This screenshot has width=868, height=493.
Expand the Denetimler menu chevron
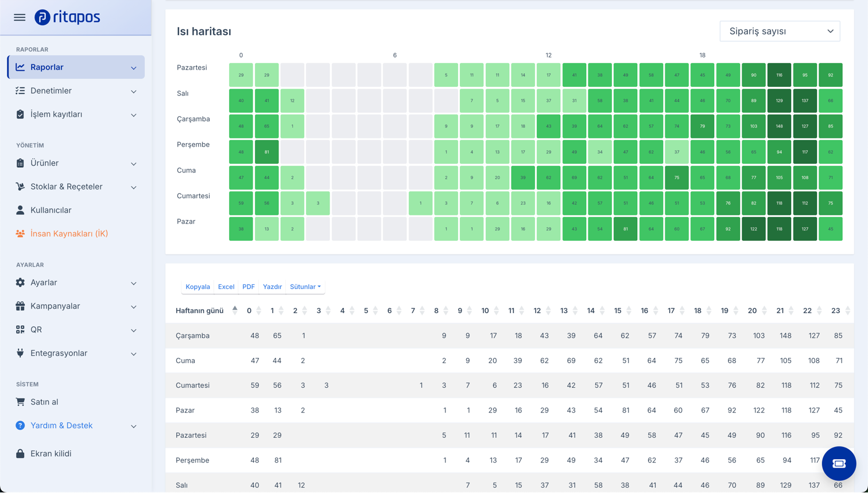[134, 91]
